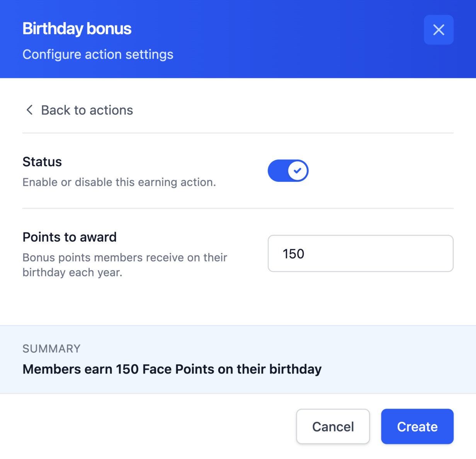
Task: Disable the Status earning action toggle
Action: click(288, 171)
